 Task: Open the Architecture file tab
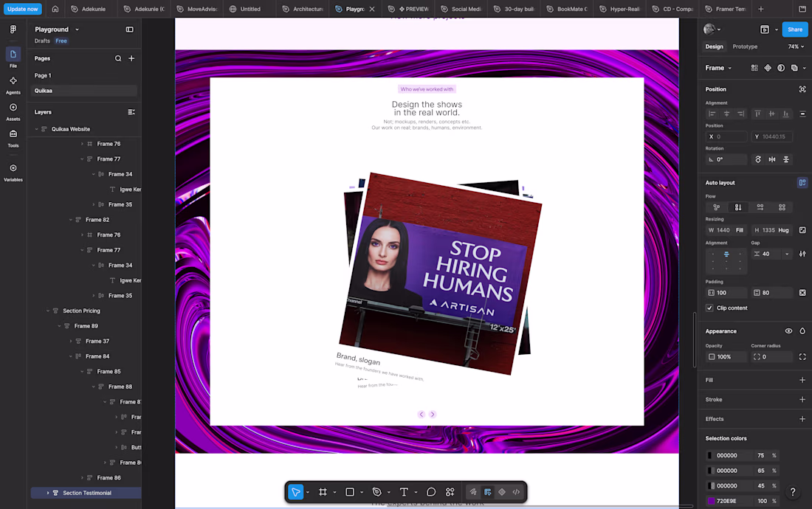click(x=303, y=9)
